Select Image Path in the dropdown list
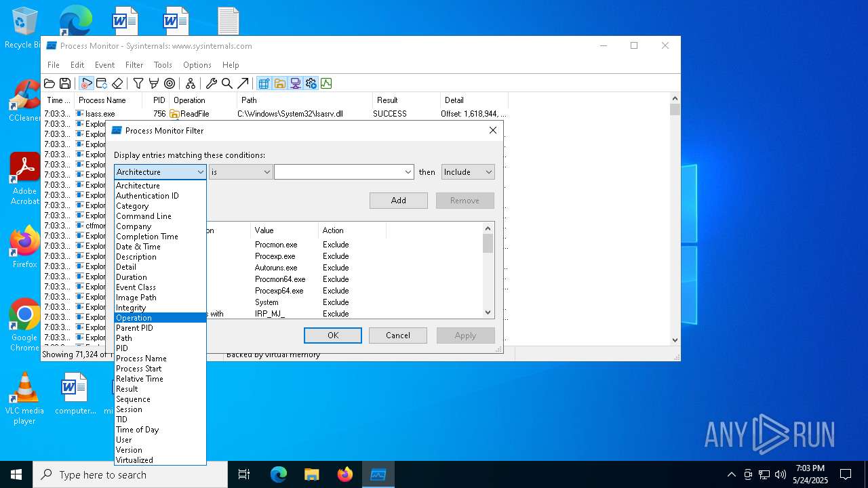 [160, 298]
